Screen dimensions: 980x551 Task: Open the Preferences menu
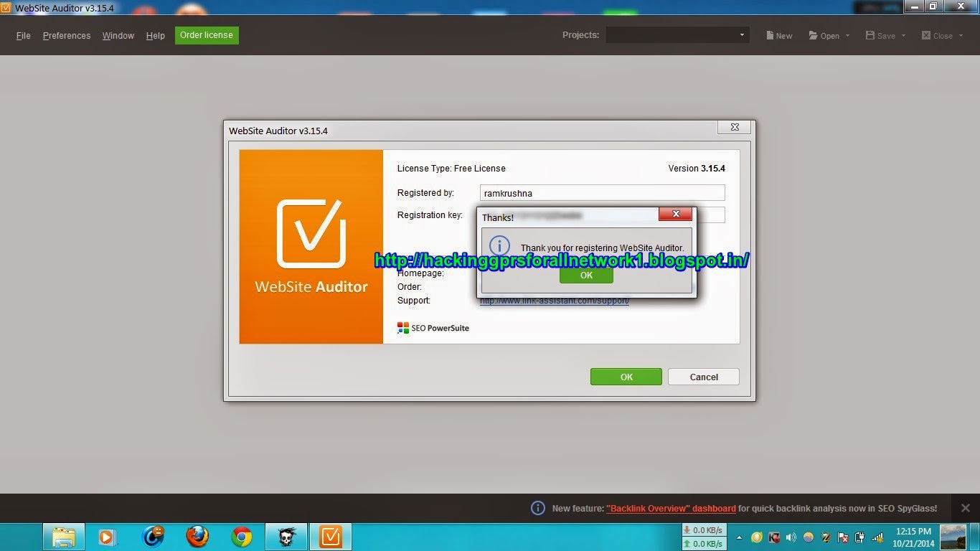[67, 36]
